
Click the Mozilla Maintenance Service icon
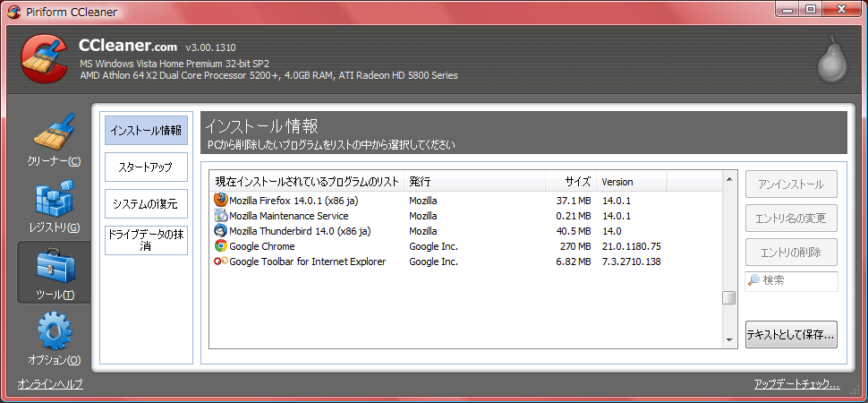221,215
